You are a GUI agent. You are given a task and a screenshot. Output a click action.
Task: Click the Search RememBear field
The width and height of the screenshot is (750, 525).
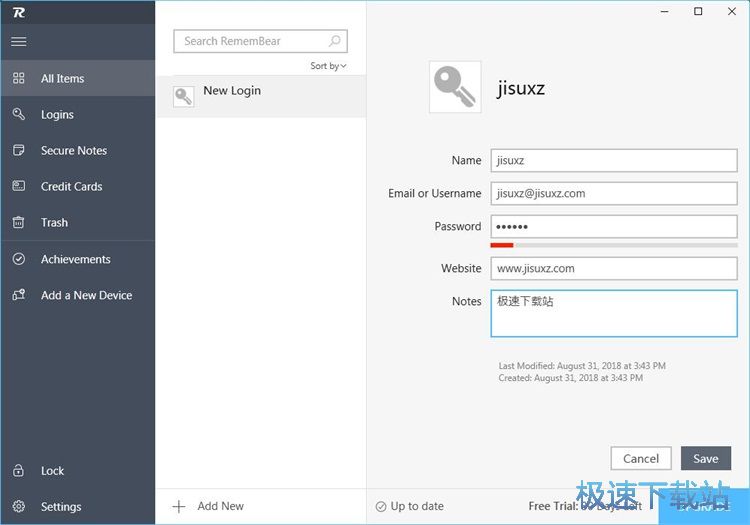(x=260, y=41)
